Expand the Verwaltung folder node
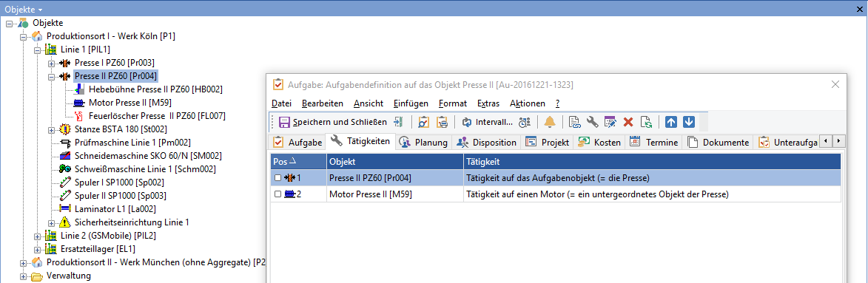 tap(23, 276)
